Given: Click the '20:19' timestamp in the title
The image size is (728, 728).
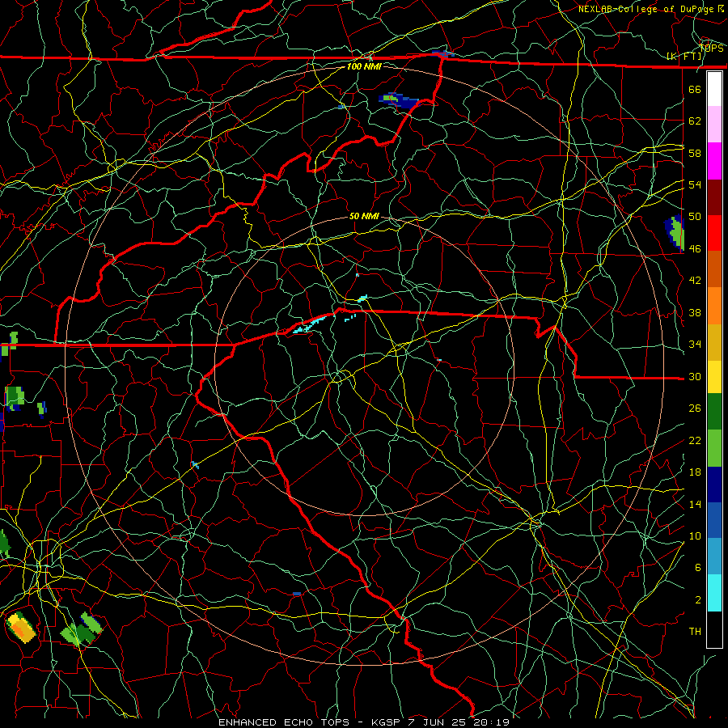Looking at the screenshot, I should pyautogui.click(x=492, y=722).
